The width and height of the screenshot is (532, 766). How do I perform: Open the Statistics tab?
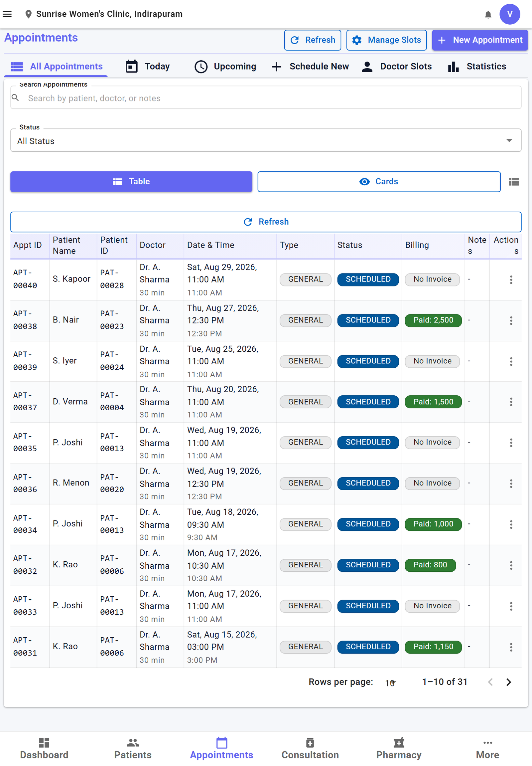[477, 67]
